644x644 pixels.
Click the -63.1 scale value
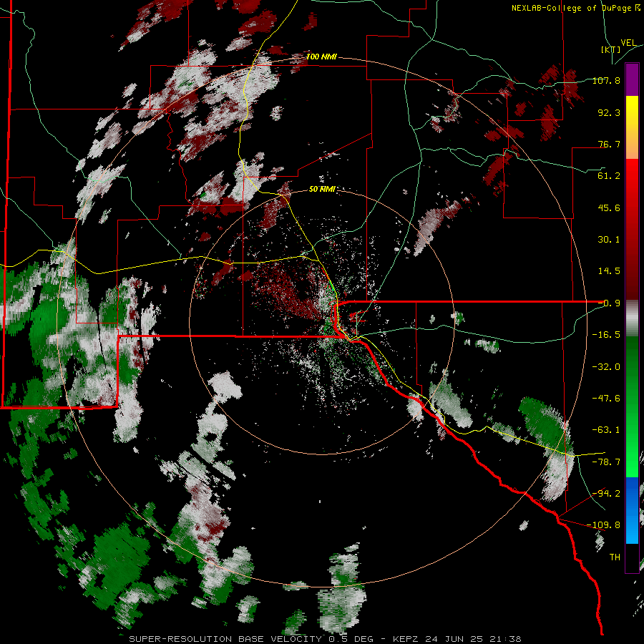click(606, 430)
